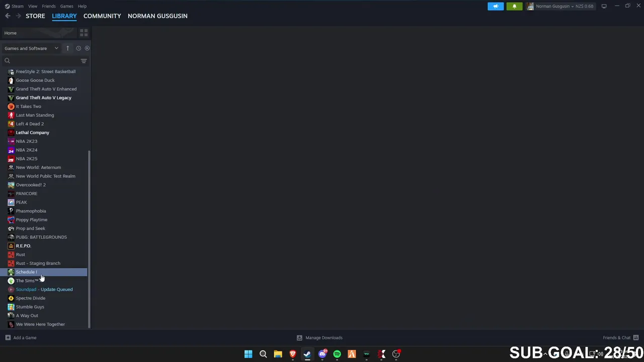Switch to the COMMUNITY tab
644x362 pixels.
tap(102, 16)
